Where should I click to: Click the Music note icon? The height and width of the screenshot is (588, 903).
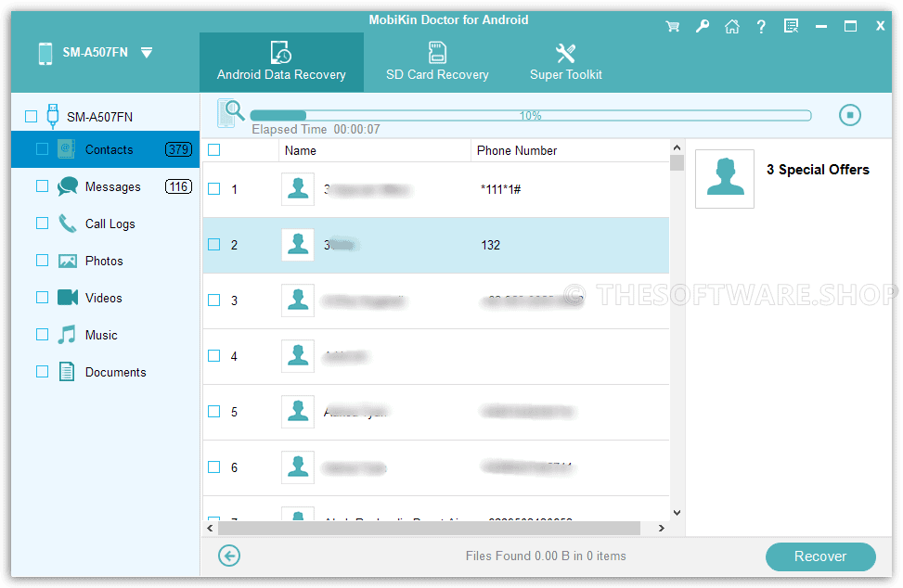point(67,334)
